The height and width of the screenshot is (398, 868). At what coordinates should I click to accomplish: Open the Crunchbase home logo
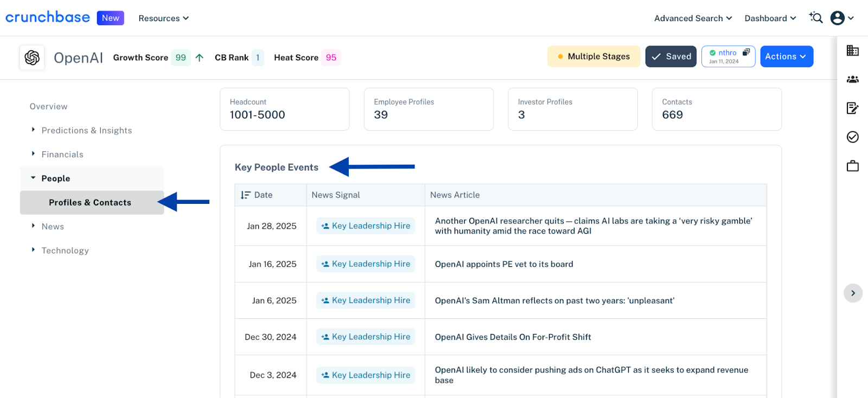click(48, 17)
